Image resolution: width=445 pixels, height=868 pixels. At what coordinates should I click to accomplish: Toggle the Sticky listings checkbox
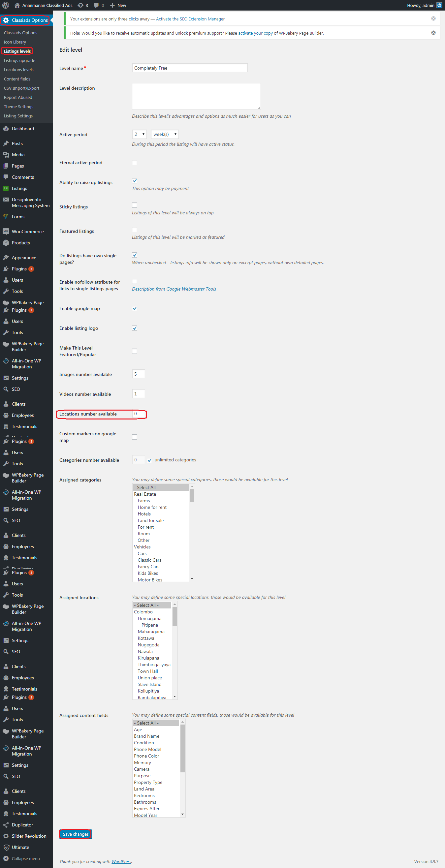point(135,205)
